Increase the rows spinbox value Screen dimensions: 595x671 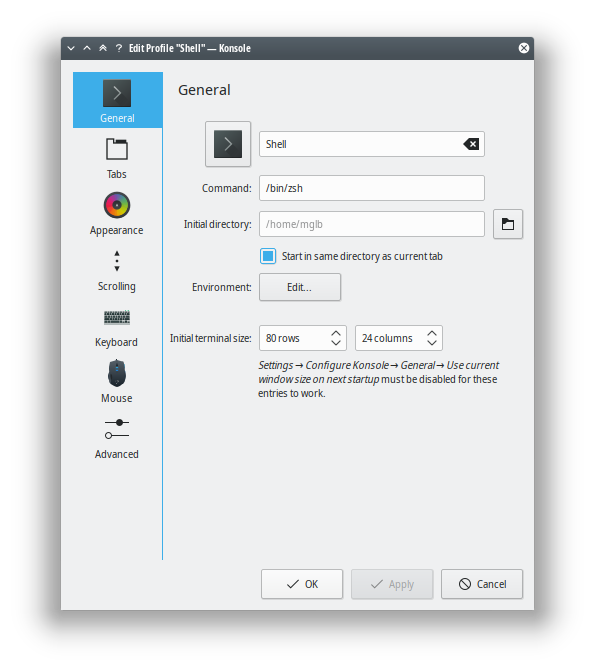[336, 333]
